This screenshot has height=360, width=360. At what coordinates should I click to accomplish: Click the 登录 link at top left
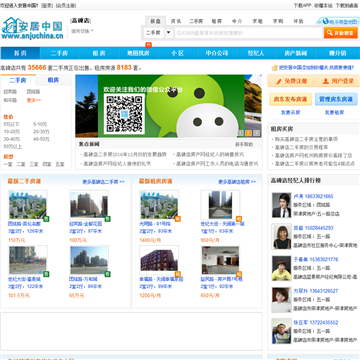tap(47, 5)
